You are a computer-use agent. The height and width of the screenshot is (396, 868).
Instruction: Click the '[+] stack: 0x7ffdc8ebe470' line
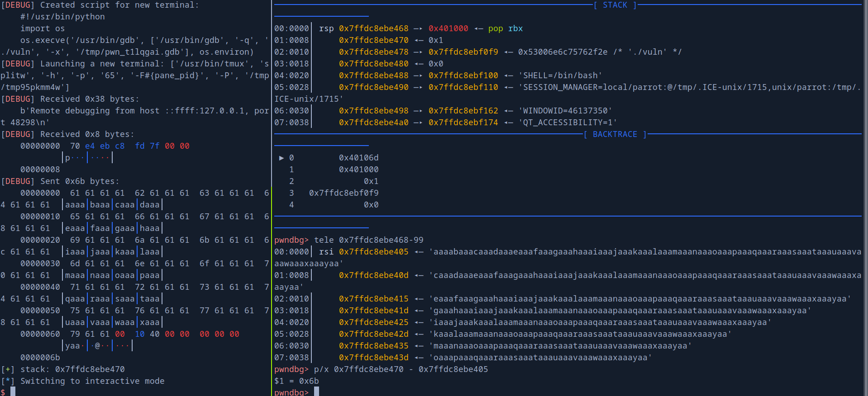(x=63, y=369)
